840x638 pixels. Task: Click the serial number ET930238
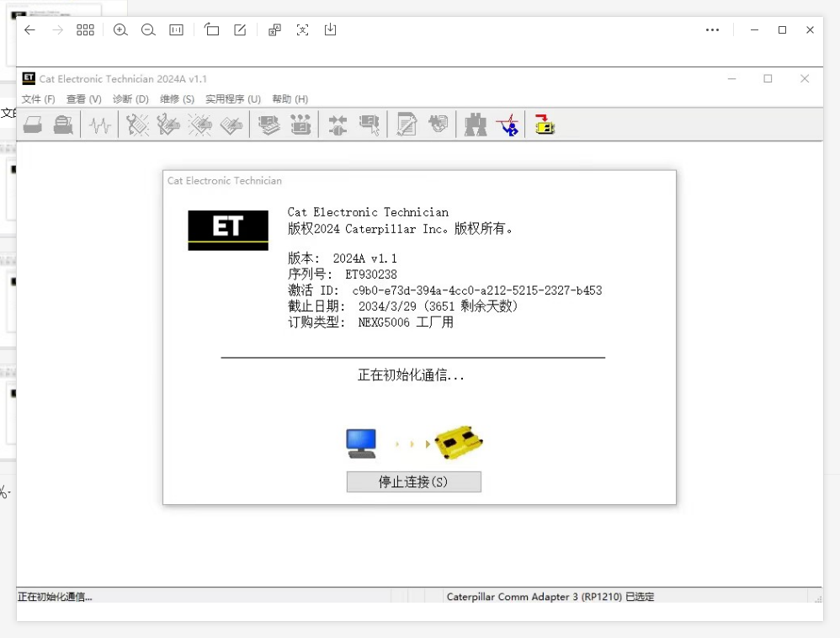[370, 274]
